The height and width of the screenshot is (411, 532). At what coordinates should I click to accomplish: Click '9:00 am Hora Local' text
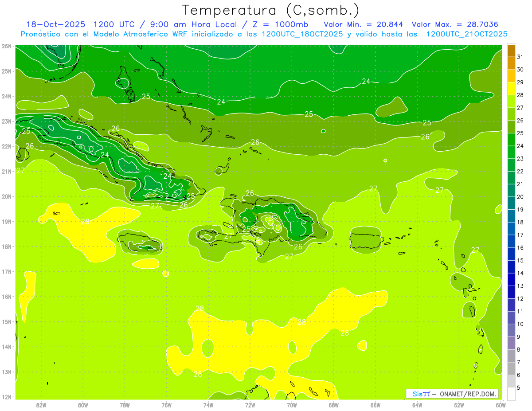[195, 24]
